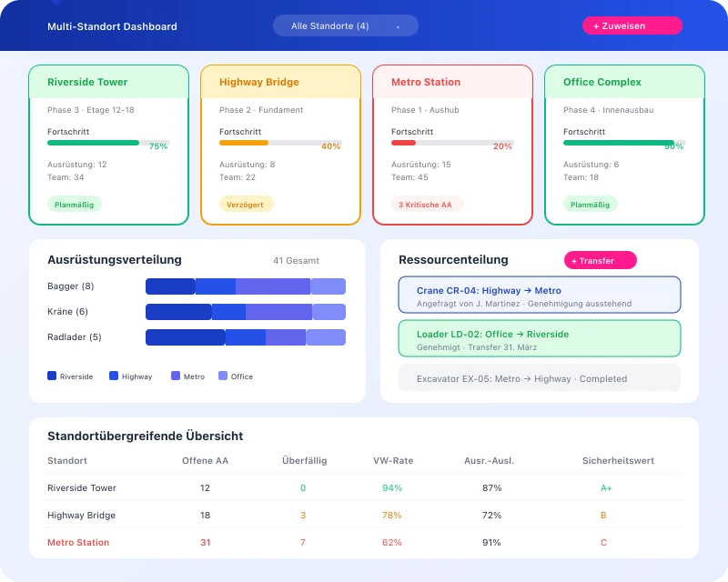
Task: Select the Crane CR-04 transfer request
Action: click(539, 295)
